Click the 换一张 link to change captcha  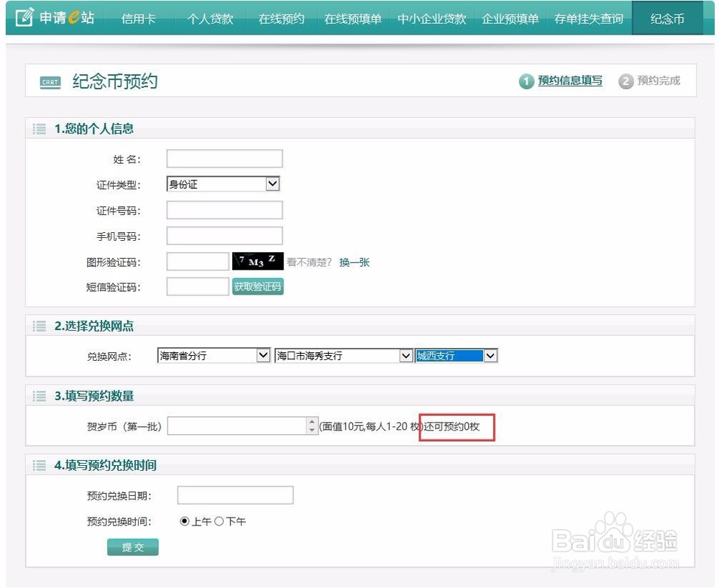point(354,262)
